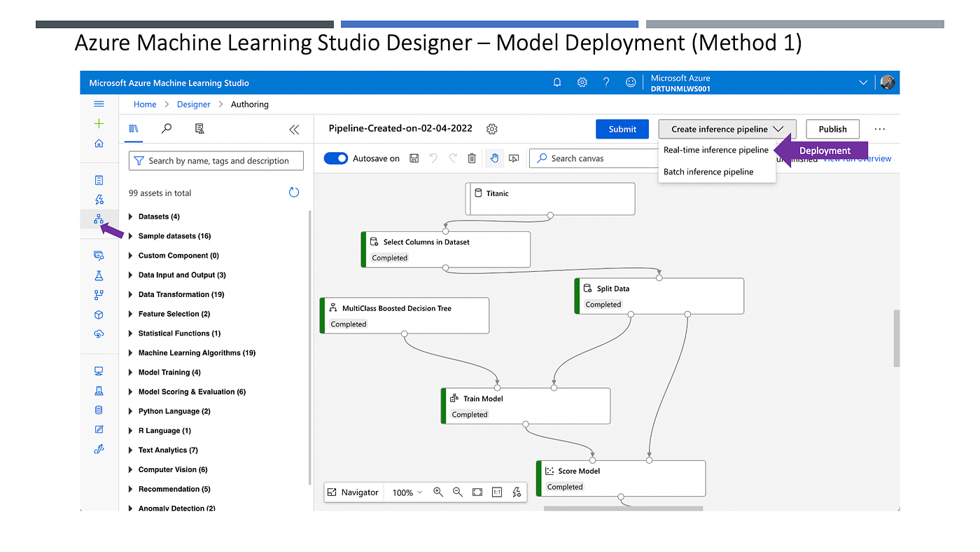Screen dimensions: 980x552
Task: Select the Select Columns in Dataset node
Action: pyautogui.click(x=446, y=249)
